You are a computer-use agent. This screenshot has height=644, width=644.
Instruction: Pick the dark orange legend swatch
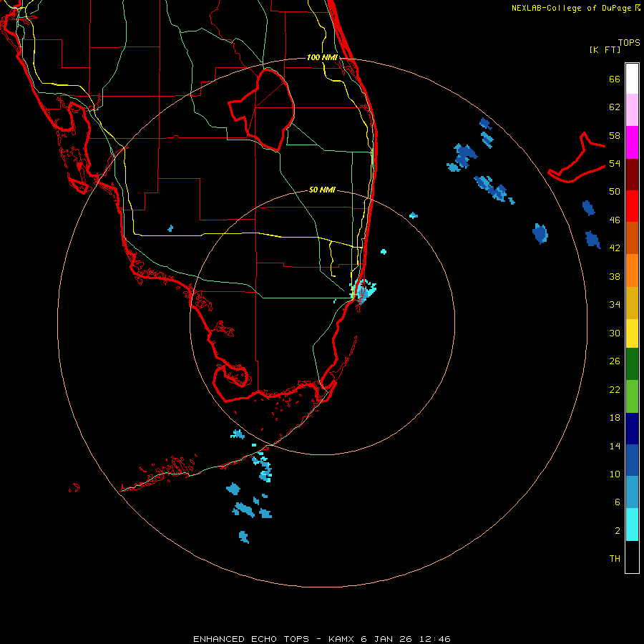point(632,238)
